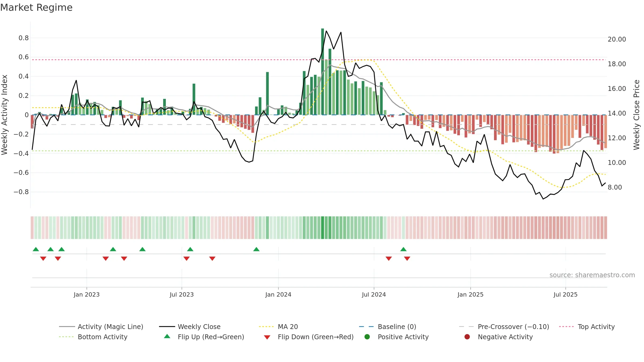Click the 20.00 price tick on the right axis
Screen dimensions: 644x362
[617, 39]
